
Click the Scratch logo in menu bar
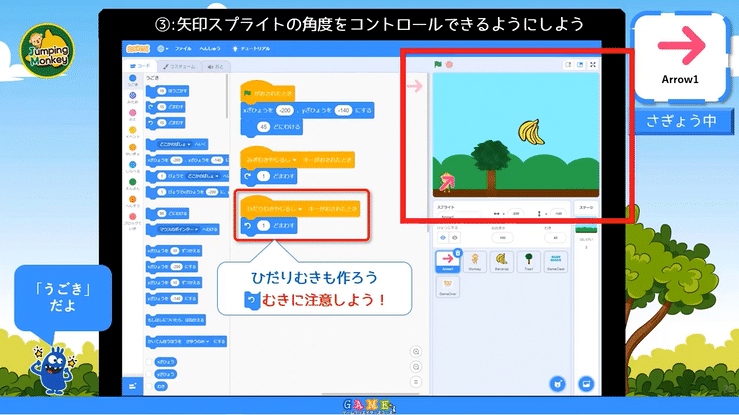(138, 49)
